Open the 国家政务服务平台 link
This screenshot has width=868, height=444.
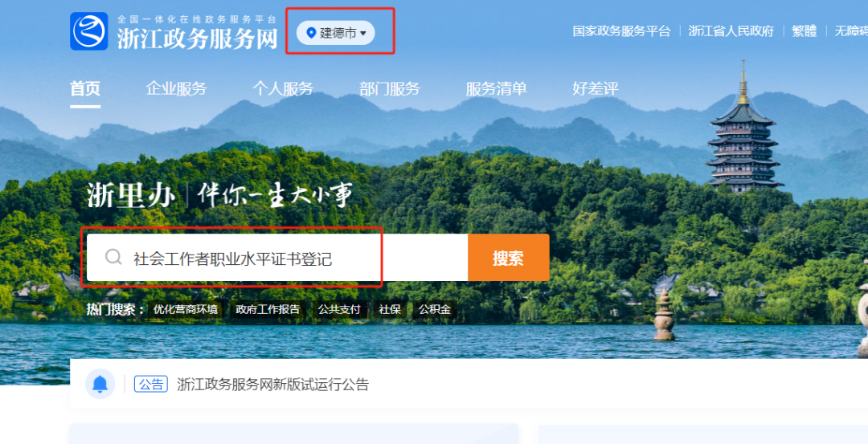coord(621,31)
